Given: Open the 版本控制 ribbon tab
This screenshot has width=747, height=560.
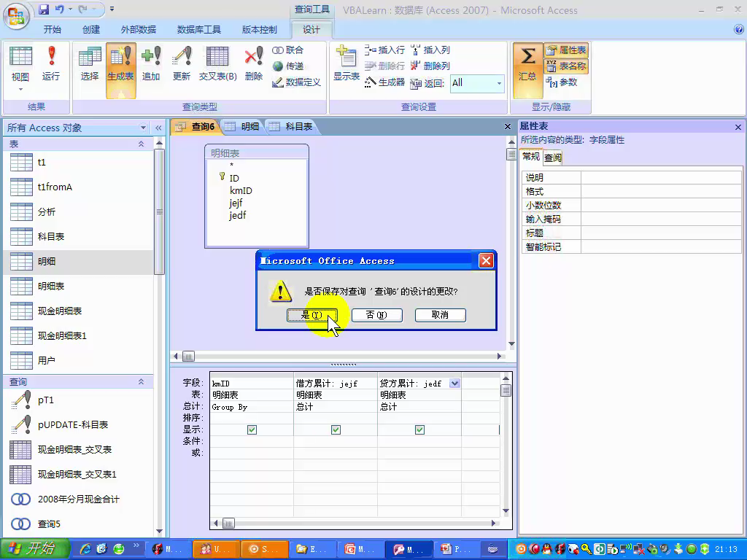Looking at the screenshot, I should pyautogui.click(x=259, y=29).
